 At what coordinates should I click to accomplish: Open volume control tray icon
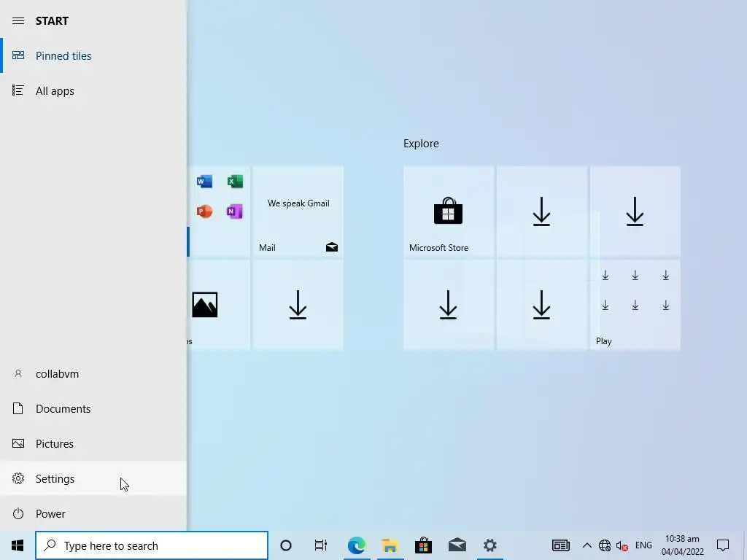tap(622, 545)
